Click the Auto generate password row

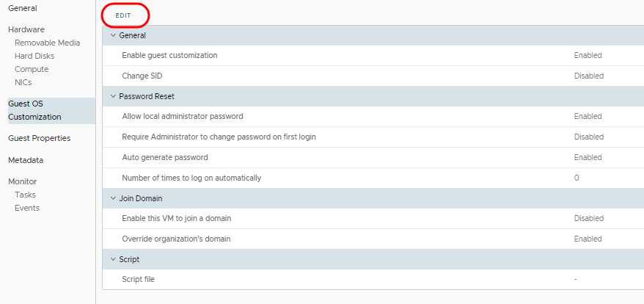coord(165,157)
